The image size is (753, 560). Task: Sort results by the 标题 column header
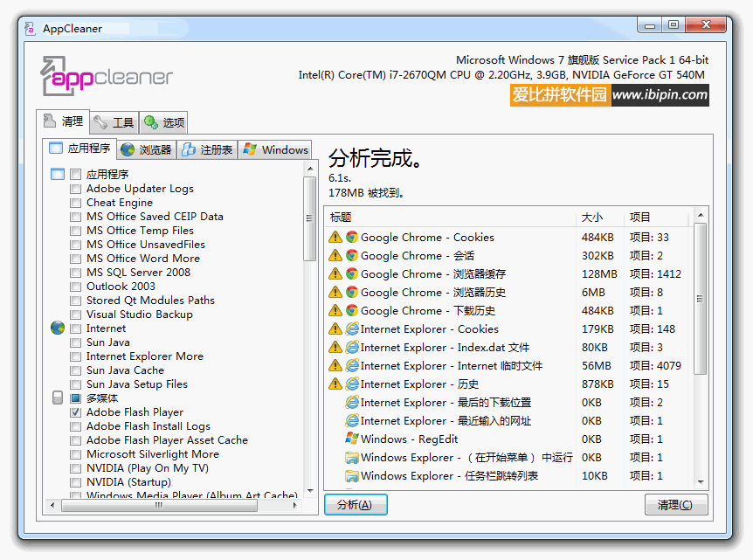click(451, 217)
